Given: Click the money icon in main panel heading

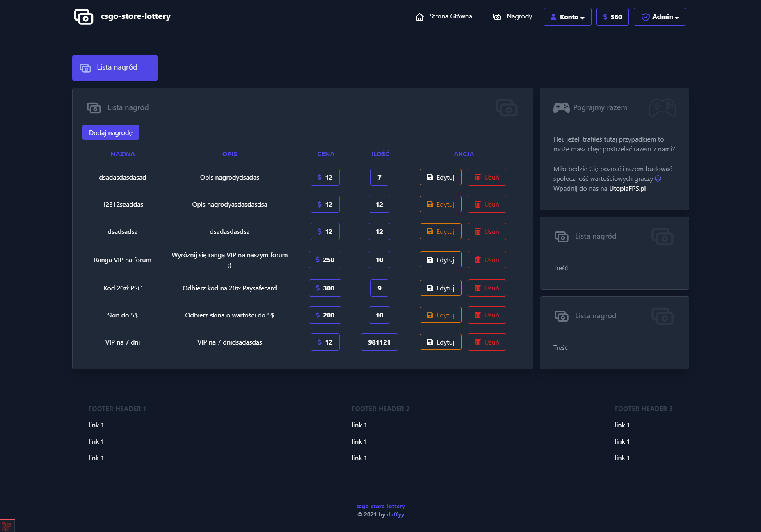Looking at the screenshot, I should pyautogui.click(x=94, y=108).
